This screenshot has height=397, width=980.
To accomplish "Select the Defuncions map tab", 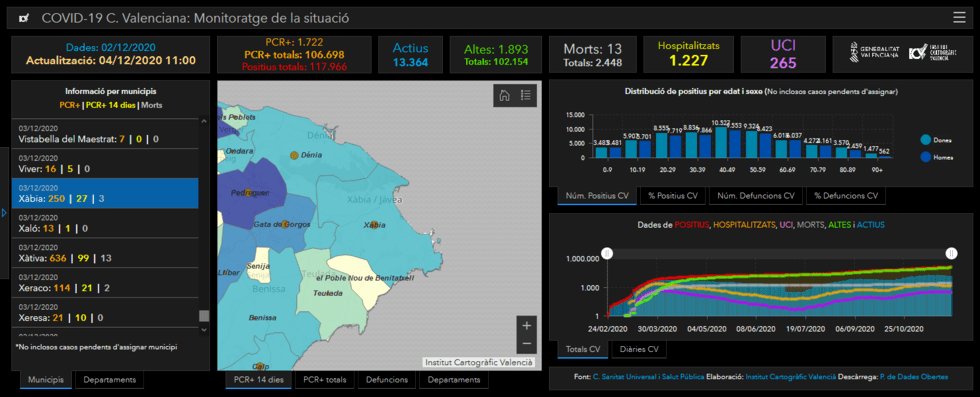I will (387, 379).
